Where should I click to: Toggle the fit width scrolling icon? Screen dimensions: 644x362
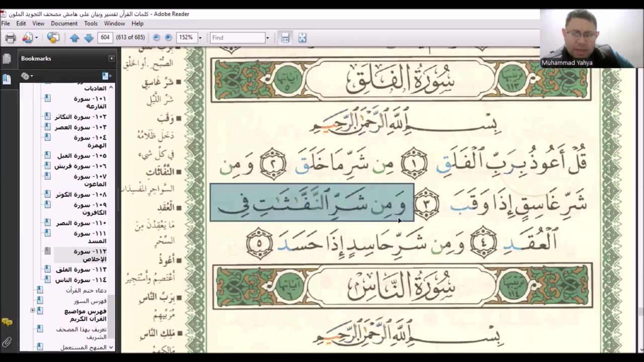pos(285,38)
